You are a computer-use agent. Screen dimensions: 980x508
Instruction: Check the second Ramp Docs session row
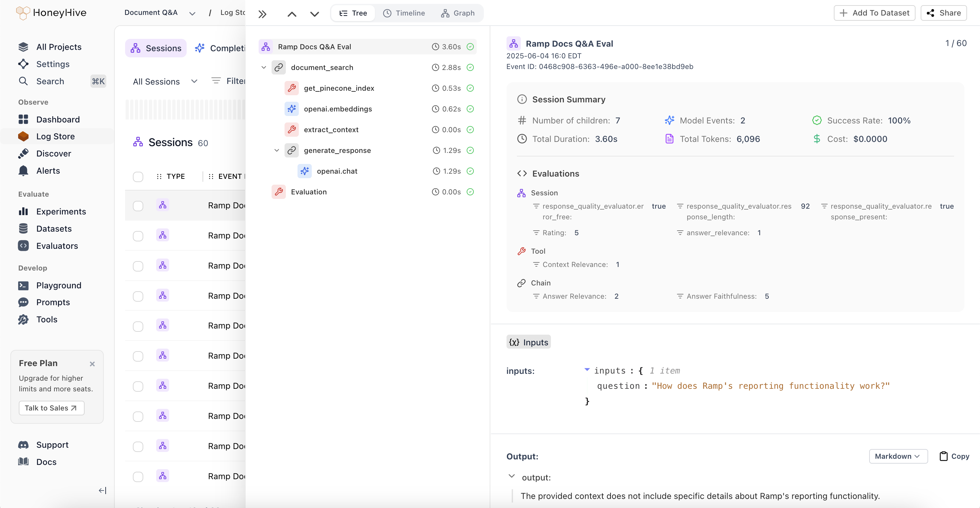pos(138,236)
